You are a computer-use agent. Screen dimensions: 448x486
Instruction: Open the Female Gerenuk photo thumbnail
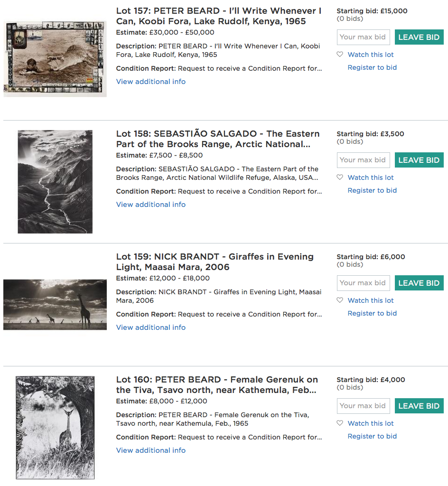click(55, 428)
